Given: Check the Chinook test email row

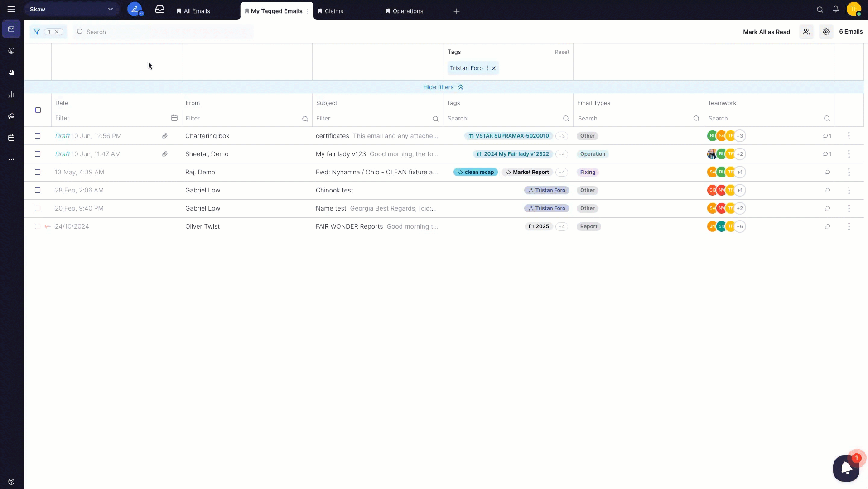Looking at the screenshot, I should coord(38,190).
